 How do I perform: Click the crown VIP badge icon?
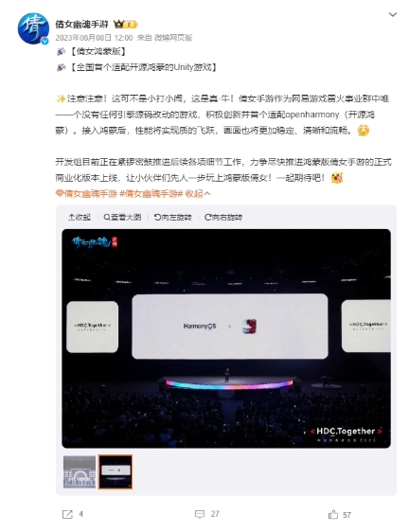click(x=125, y=24)
